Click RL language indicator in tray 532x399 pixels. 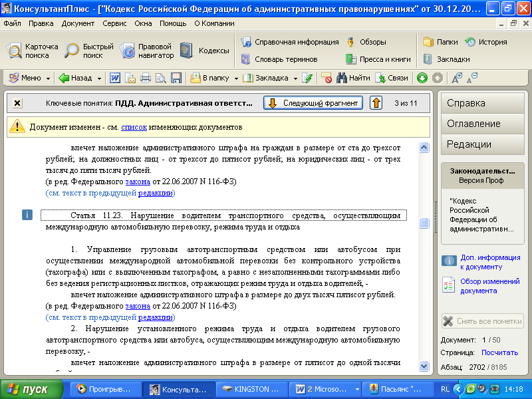click(x=445, y=389)
